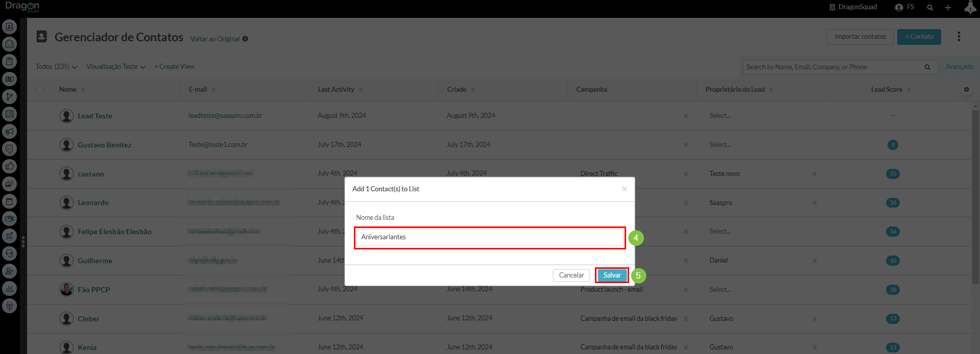This screenshot has height=354, width=980.
Task: Click the Importar contatos button
Action: click(860, 37)
